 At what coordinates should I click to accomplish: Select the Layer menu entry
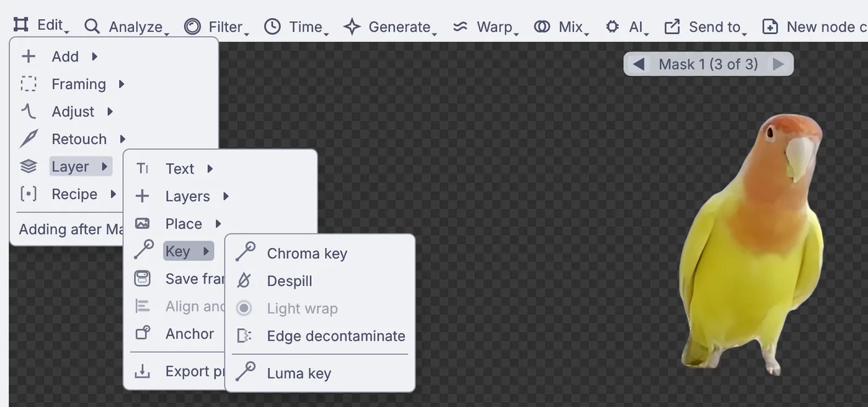click(x=81, y=166)
